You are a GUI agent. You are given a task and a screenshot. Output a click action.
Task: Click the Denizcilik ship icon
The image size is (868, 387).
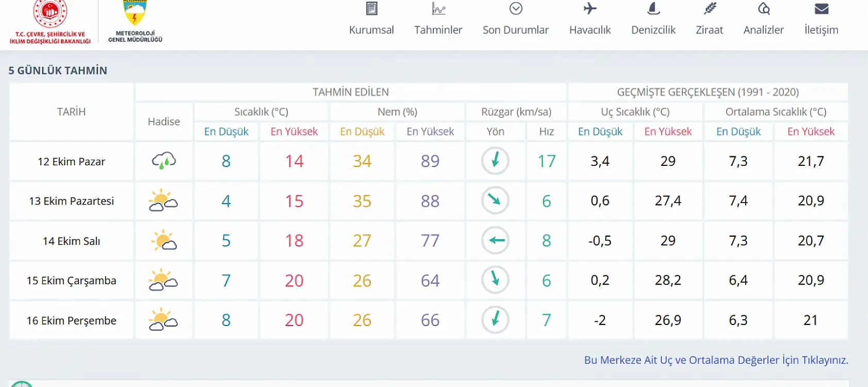pos(653,9)
